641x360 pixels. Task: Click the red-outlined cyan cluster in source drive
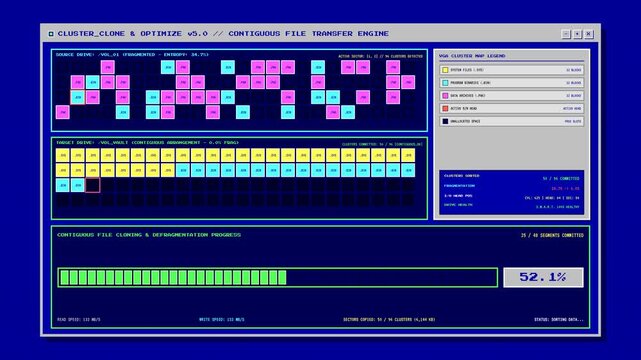[78, 97]
